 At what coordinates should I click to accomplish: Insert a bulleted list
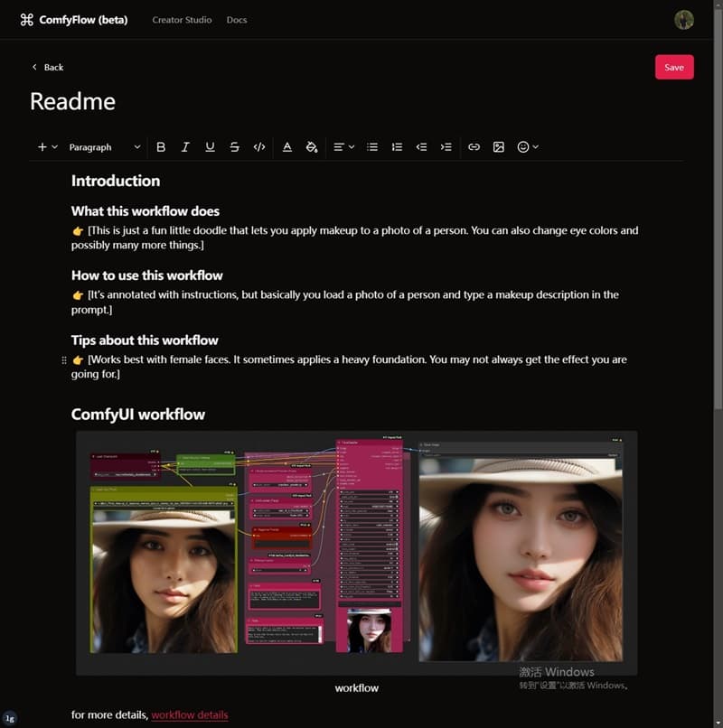coord(372,147)
